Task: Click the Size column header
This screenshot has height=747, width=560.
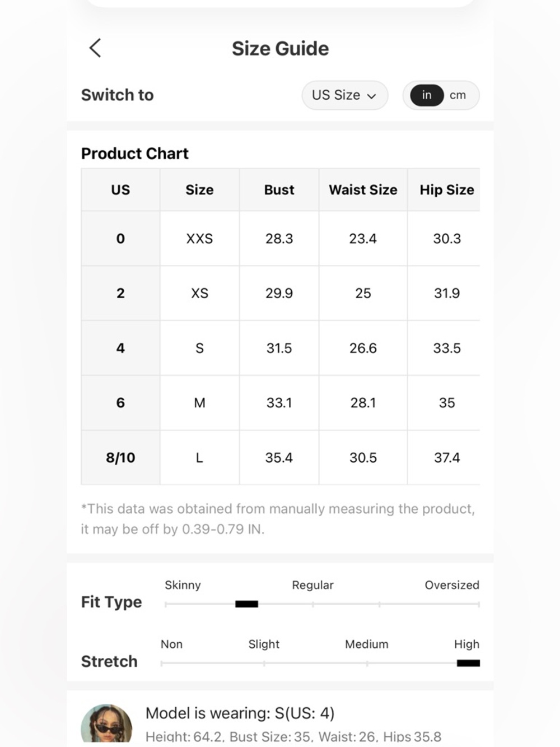Action: (200, 190)
